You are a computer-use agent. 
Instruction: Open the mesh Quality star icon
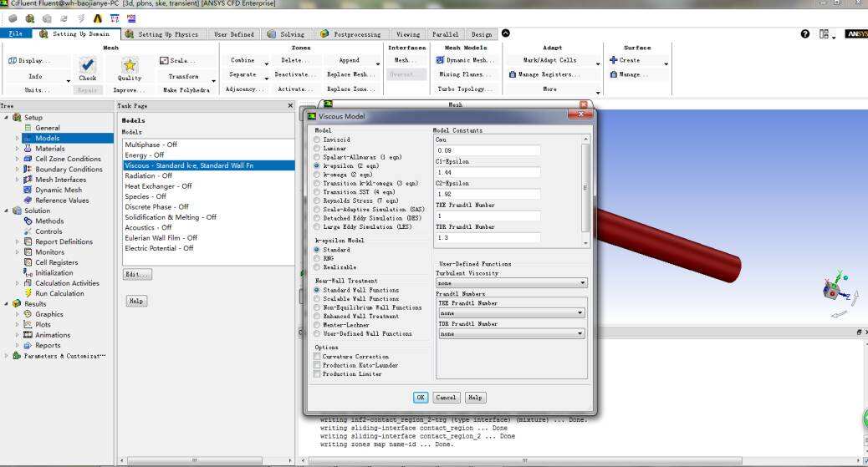click(130, 65)
